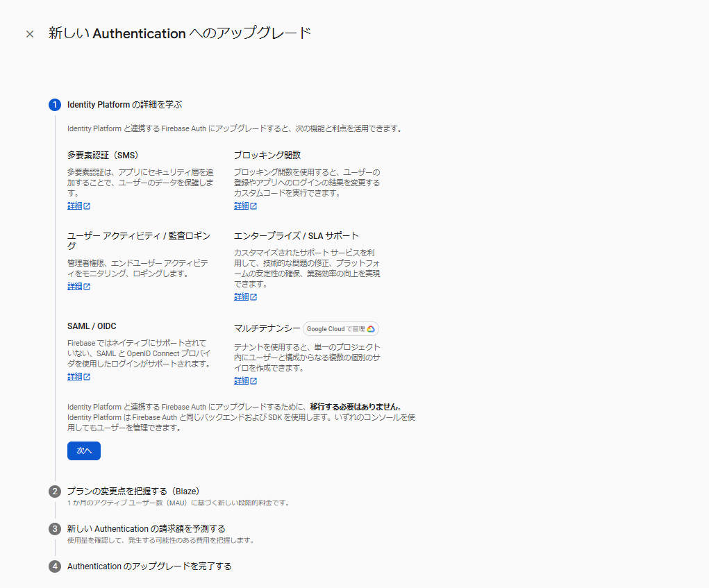
Task: Click the 次へ button
Action: (x=83, y=451)
